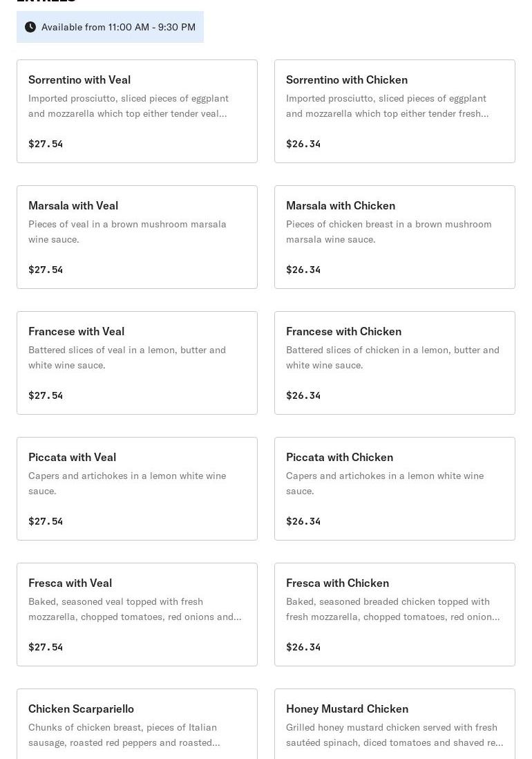Click the $26.34 price on Piccata with Chicken
Viewport: 532px width, 759px height.
(303, 521)
